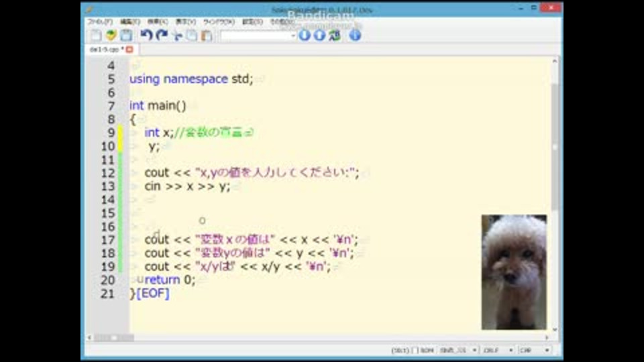Click the cout prompt string on line 12
The image size is (644, 362).
click(x=275, y=173)
